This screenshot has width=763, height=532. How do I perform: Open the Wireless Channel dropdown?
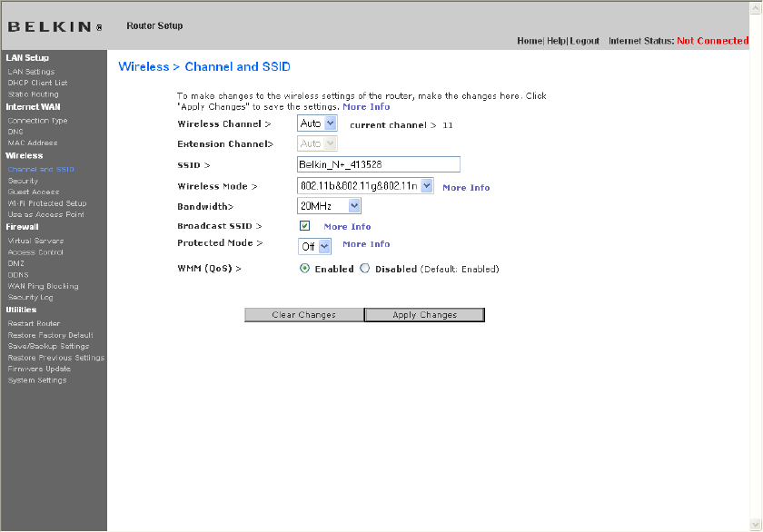(x=317, y=123)
